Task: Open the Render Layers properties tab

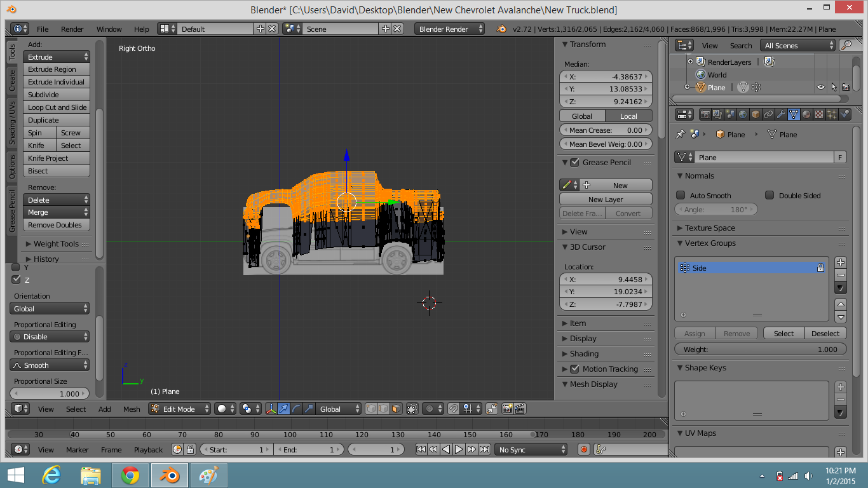Action: click(718, 114)
